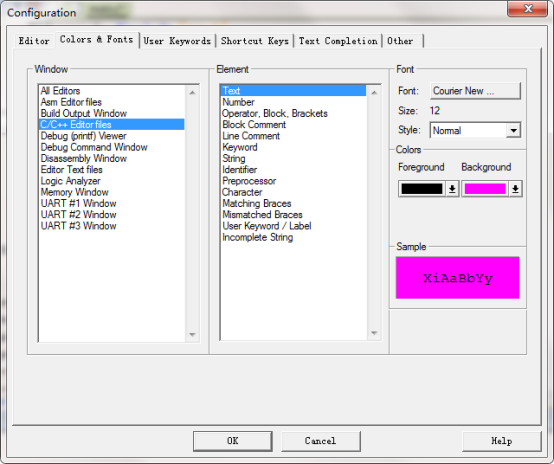Switch to the Other tab

tap(403, 41)
